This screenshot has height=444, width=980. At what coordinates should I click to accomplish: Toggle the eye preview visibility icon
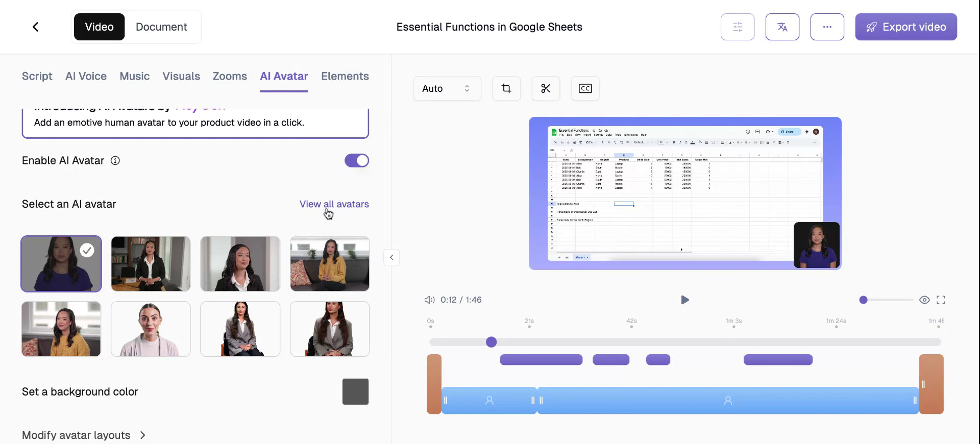point(924,300)
